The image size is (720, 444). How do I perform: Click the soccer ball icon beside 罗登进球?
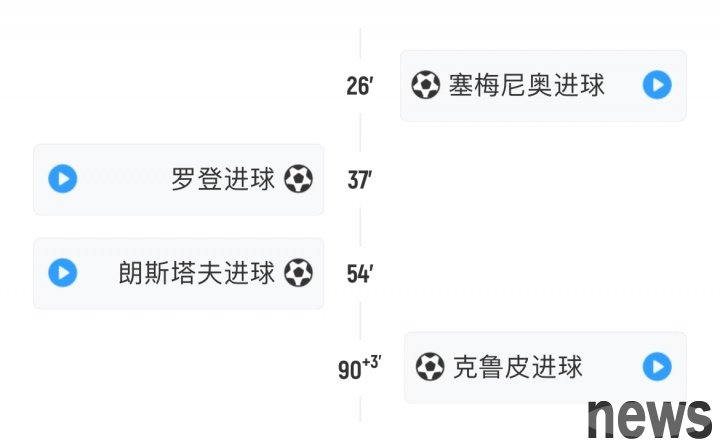(x=298, y=179)
